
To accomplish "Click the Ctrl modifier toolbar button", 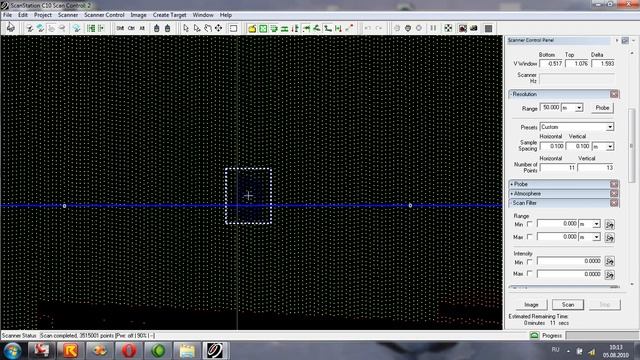I will [x=131, y=28].
